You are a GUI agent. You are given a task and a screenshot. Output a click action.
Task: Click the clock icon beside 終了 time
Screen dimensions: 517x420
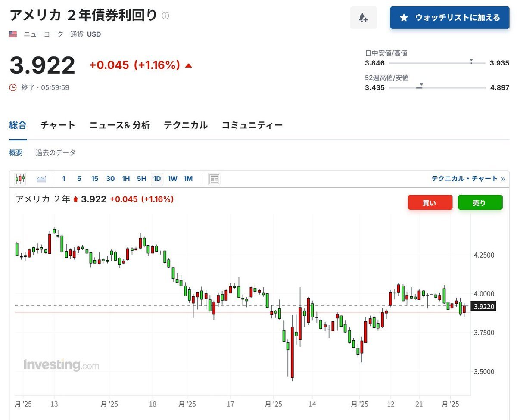13,87
